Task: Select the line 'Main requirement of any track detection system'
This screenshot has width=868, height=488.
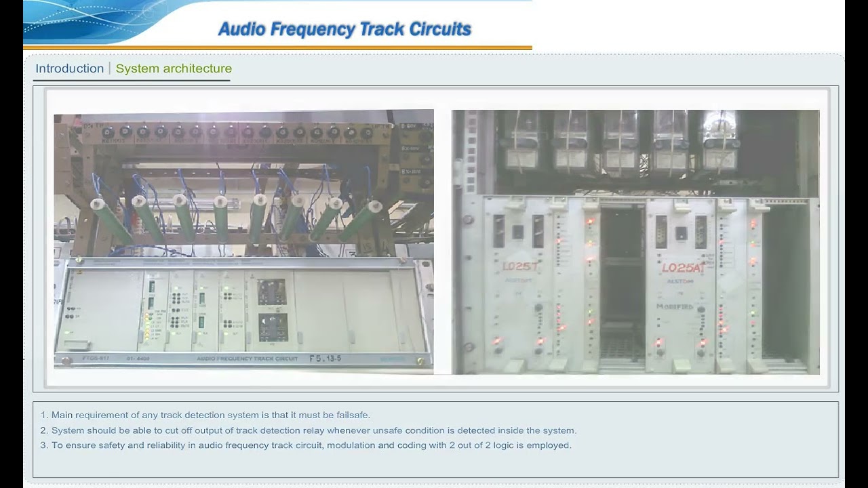Action: (x=205, y=415)
